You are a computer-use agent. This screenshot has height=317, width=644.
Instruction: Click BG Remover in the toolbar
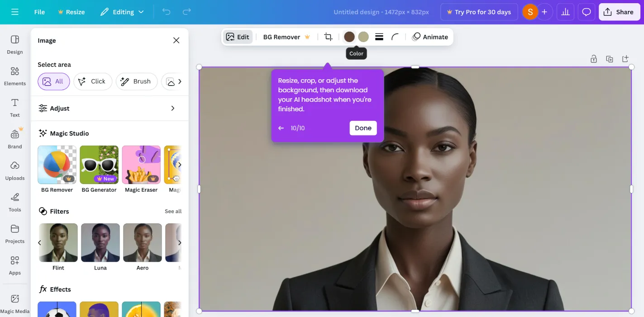(286, 37)
